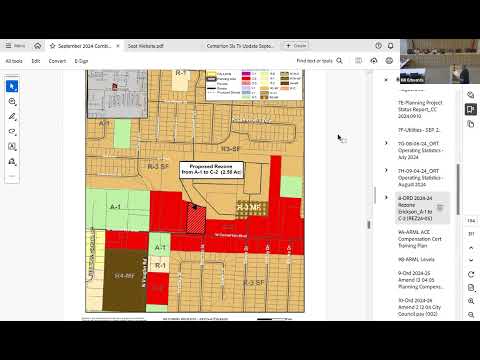Screen dimensions: 480x360
Task: Open bookmark 7H Operating Statistics August 2024
Action: (420, 177)
